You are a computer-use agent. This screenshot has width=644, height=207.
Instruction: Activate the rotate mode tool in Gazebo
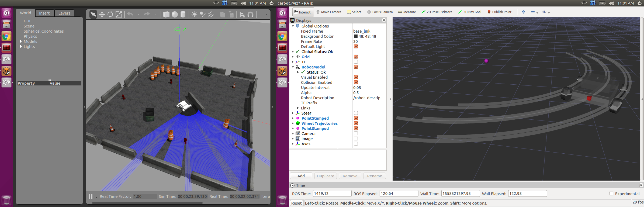(110, 15)
